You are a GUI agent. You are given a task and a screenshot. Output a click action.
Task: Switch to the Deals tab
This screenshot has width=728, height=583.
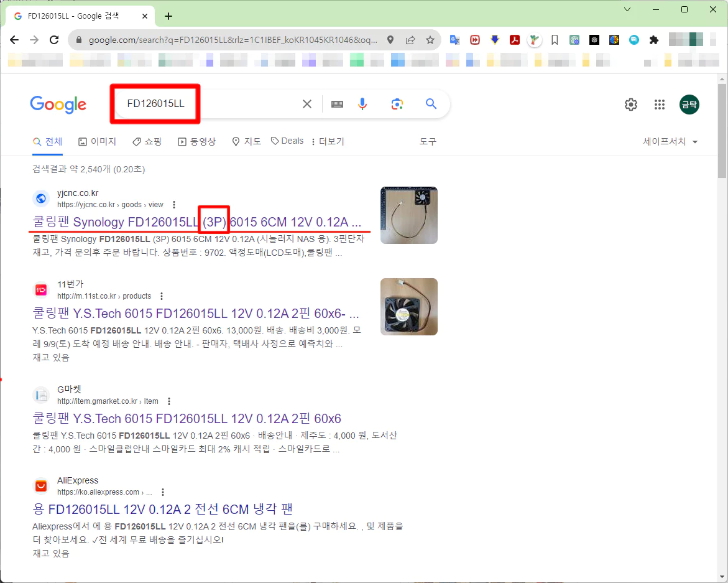coord(287,141)
